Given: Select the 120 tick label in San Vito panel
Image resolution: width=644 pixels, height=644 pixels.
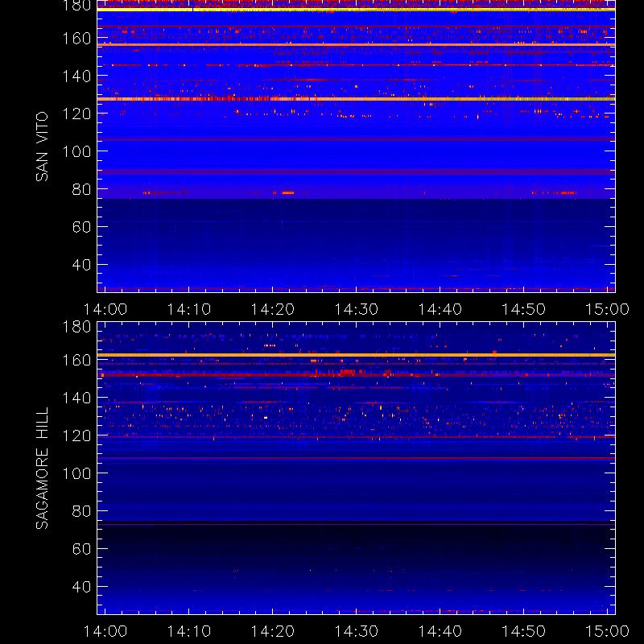Looking at the screenshot, I should [76, 114].
